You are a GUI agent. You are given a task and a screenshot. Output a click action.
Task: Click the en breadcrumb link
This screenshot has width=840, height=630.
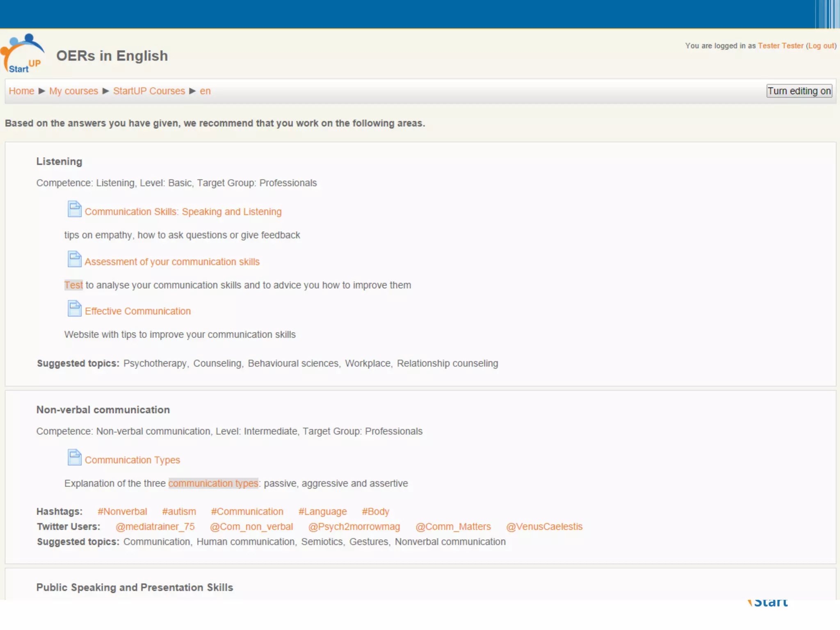205,91
